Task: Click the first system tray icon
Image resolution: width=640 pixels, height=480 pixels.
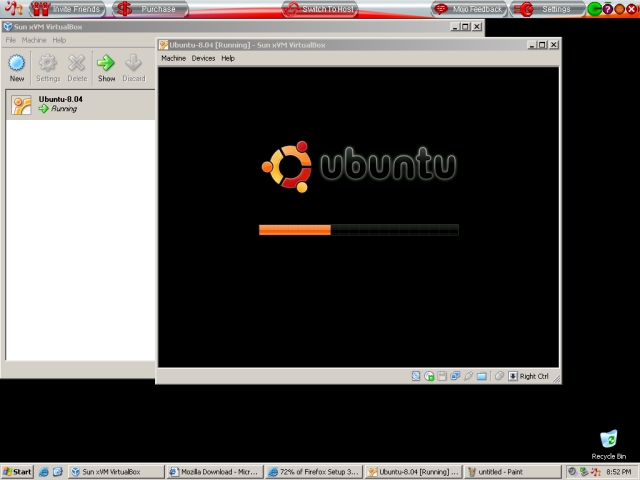Action: pos(572,472)
